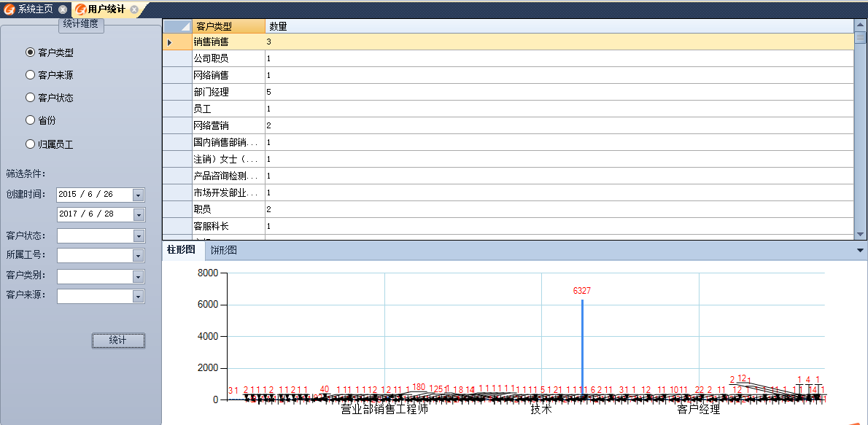
Task: Open the 客户来源 filter dropdown
Action: pyautogui.click(x=139, y=295)
